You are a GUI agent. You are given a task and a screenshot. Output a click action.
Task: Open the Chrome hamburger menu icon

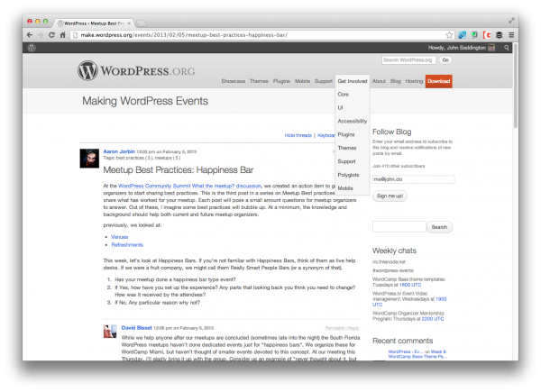[x=511, y=35]
